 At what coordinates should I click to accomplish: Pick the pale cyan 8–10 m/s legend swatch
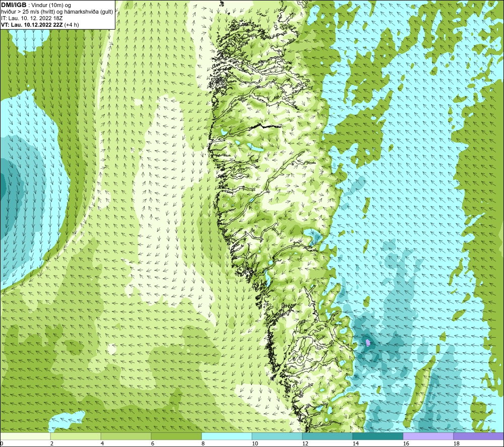227,436
